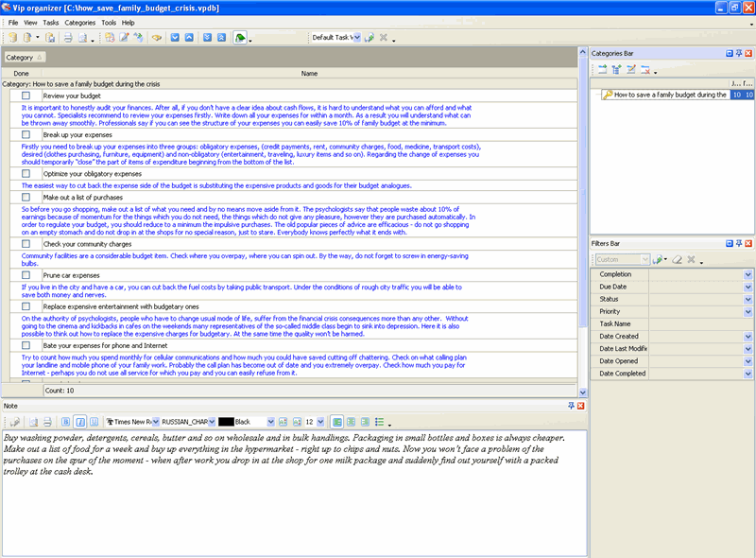Screen dimensions: 756x558
Task: Align note text right
Action: click(x=365, y=422)
